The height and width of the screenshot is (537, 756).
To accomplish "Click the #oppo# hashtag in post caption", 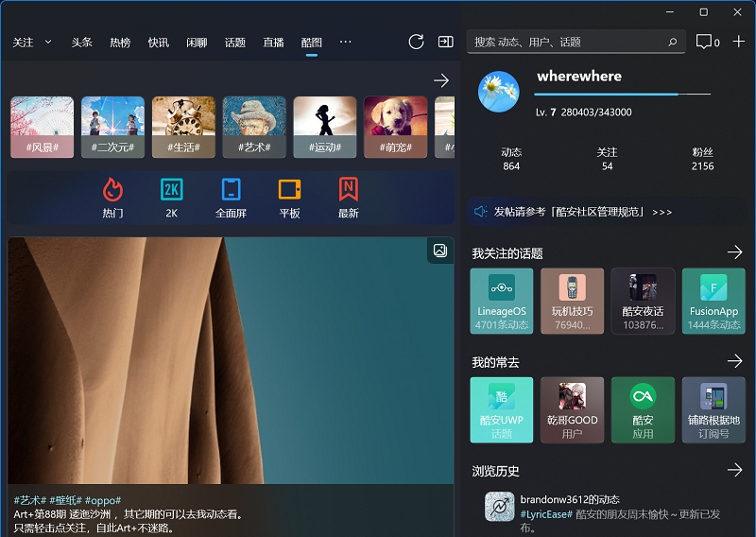I will (x=103, y=500).
